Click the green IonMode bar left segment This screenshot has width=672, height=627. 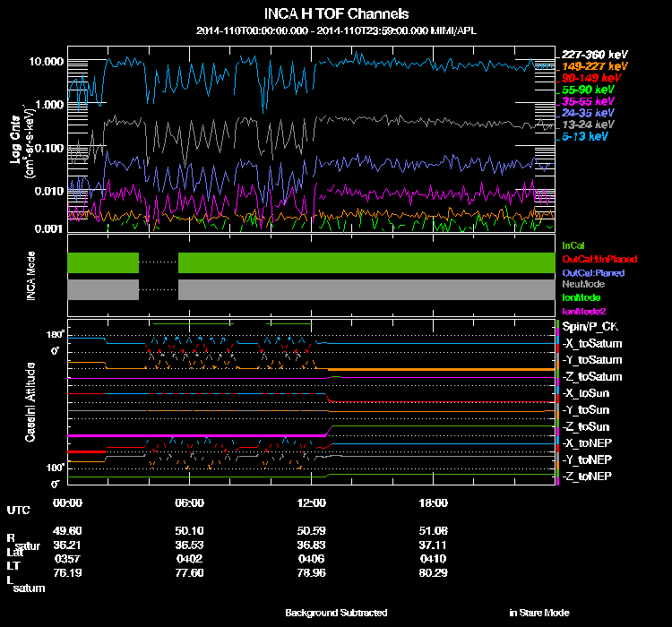[x=103, y=262]
